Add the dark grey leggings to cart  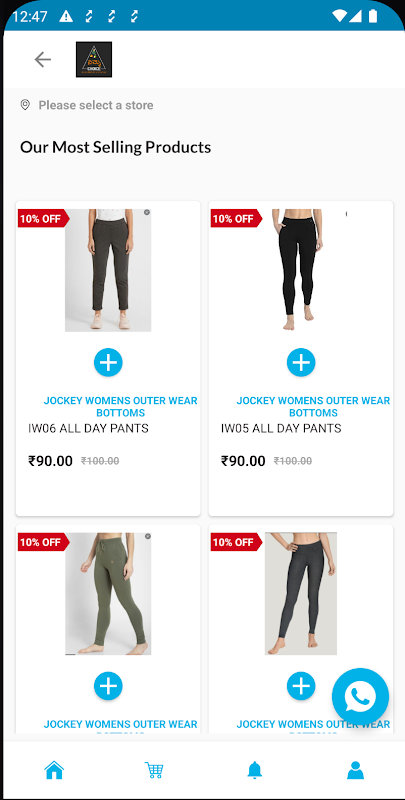click(x=301, y=686)
